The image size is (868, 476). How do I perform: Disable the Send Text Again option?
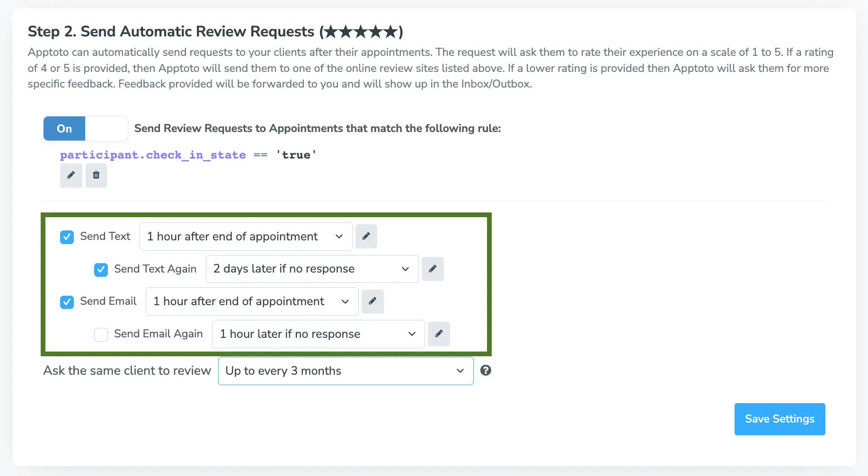101,270
